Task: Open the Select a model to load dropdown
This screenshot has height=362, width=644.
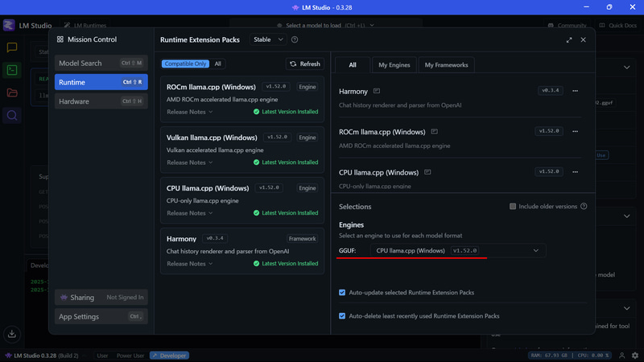Action: 326,25
